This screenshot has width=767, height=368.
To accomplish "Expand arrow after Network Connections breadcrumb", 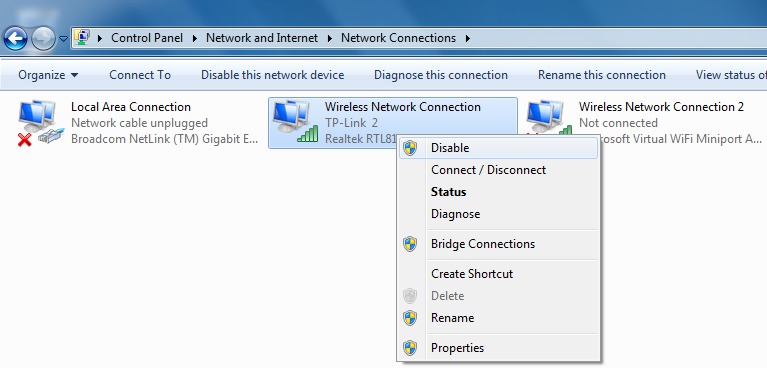I will coord(468,38).
